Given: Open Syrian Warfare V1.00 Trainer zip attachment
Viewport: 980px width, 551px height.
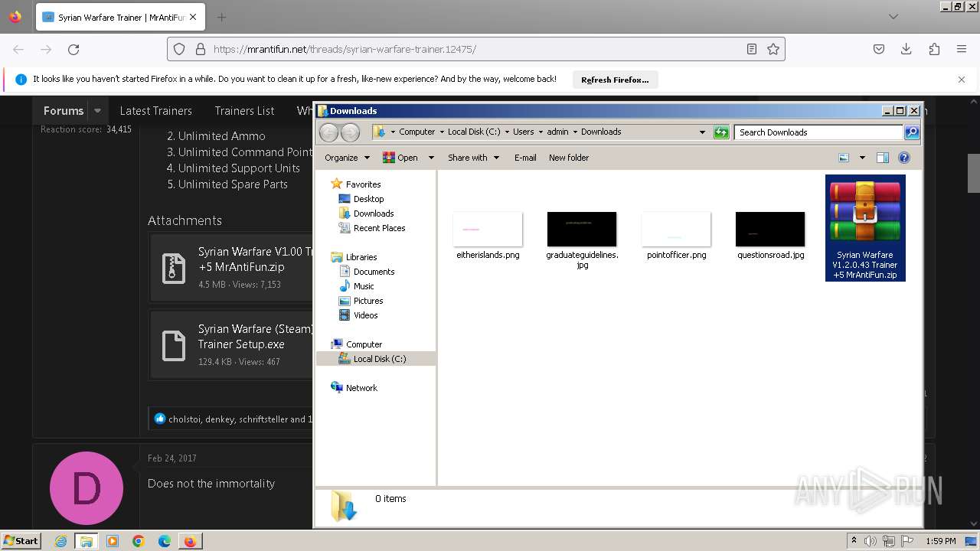Looking at the screenshot, I should point(230,267).
